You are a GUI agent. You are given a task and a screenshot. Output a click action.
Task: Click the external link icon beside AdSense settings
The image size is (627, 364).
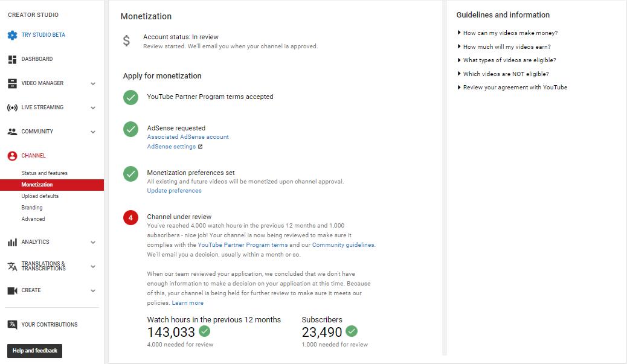[x=201, y=147]
